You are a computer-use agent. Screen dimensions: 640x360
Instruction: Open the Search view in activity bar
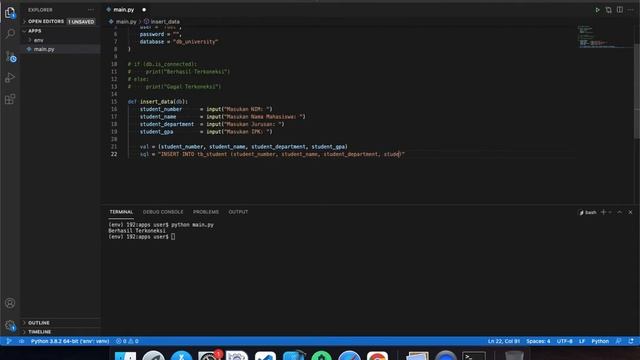tap(10, 34)
